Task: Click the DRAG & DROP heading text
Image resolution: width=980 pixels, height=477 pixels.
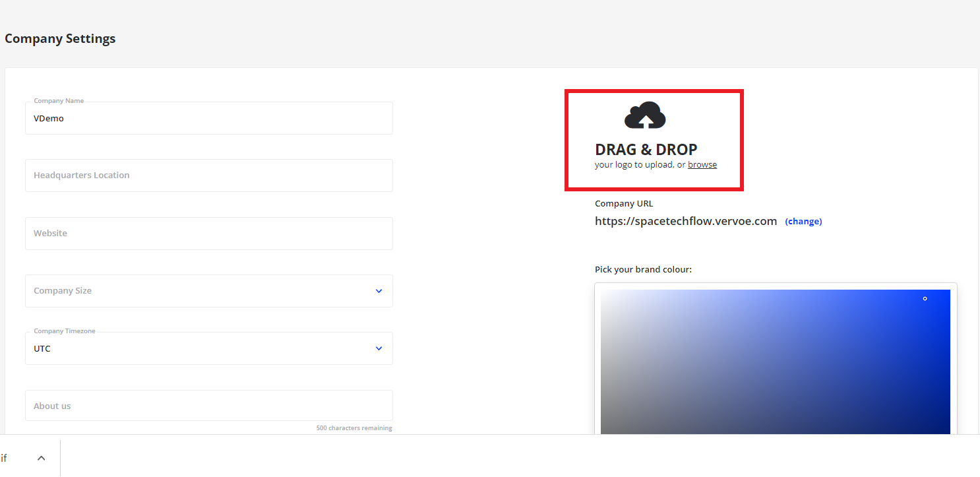Action: pyautogui.click(x=646, y=149)
